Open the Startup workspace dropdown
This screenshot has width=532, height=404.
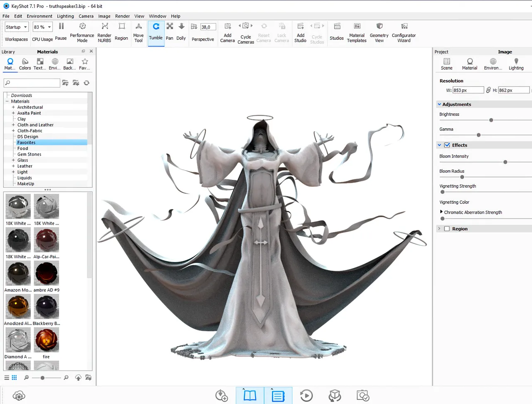17,27
